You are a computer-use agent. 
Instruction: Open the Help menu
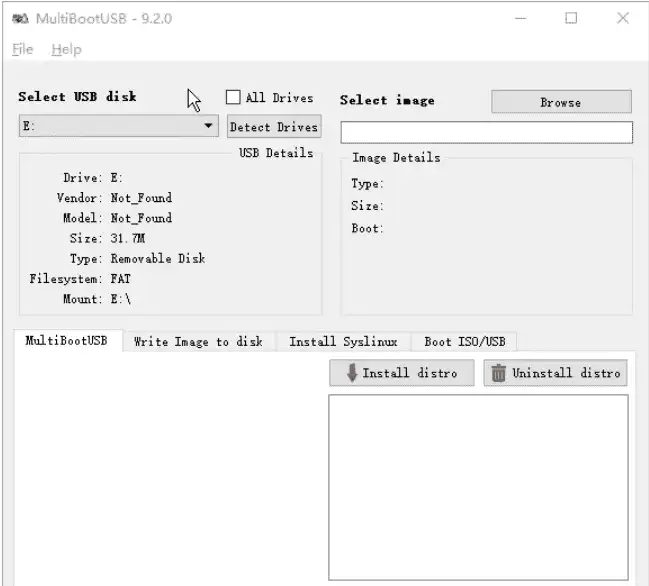[67, 49]
